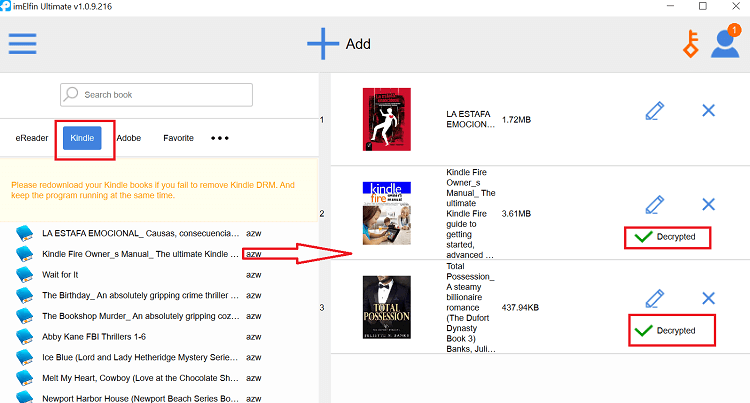This screenshot has height=403, width=750.
Task: Open Total Possession cover thumbnail
Action: pos(386,307)
